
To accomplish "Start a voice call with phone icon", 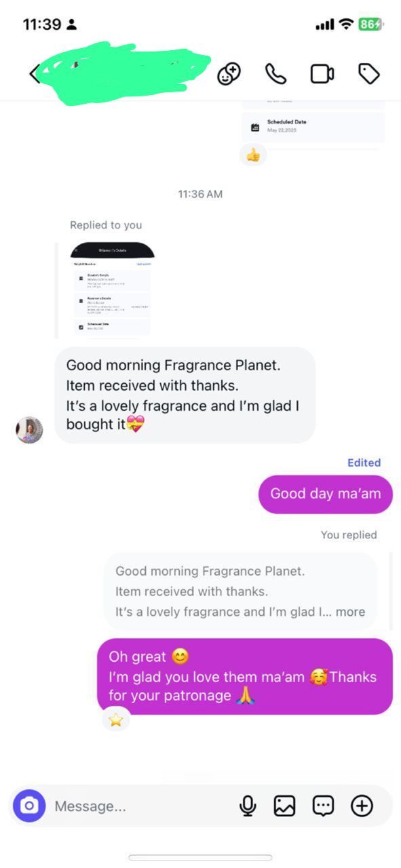I will (x=275, y=74).
